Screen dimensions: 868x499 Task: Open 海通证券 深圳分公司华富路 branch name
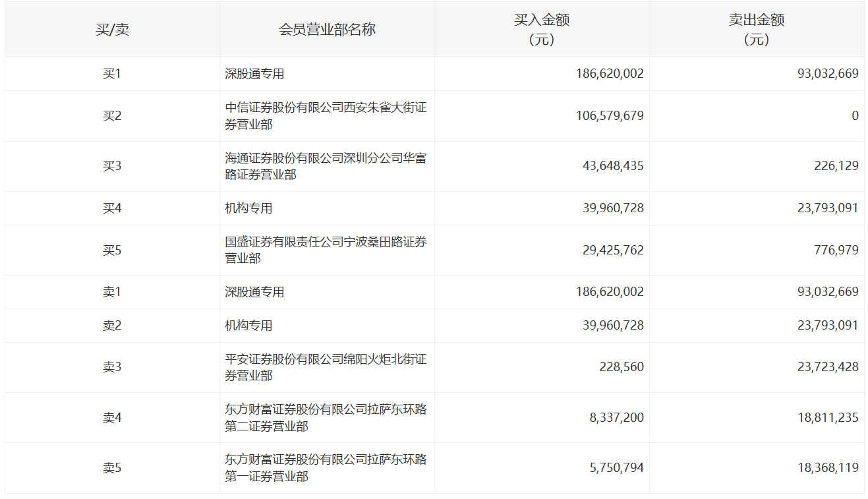tap(326, 166)
